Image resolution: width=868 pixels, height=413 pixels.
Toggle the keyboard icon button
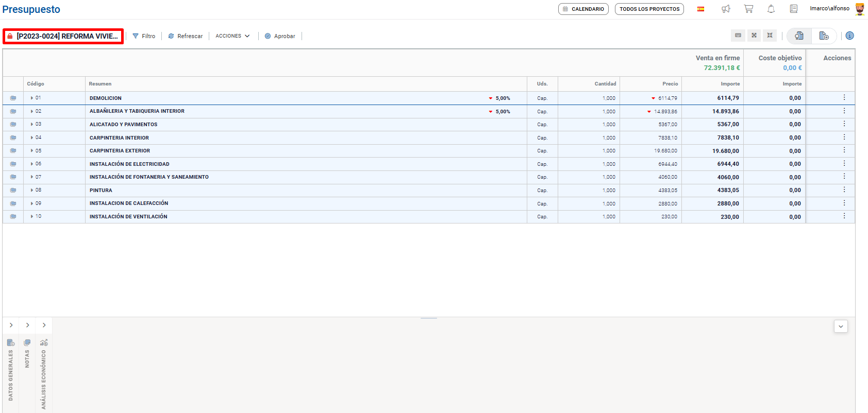click(738, 36)
